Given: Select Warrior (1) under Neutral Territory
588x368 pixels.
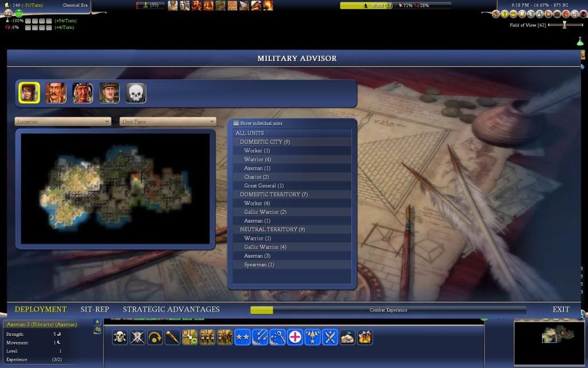Looking at the screenshot, I should [292, 238].
